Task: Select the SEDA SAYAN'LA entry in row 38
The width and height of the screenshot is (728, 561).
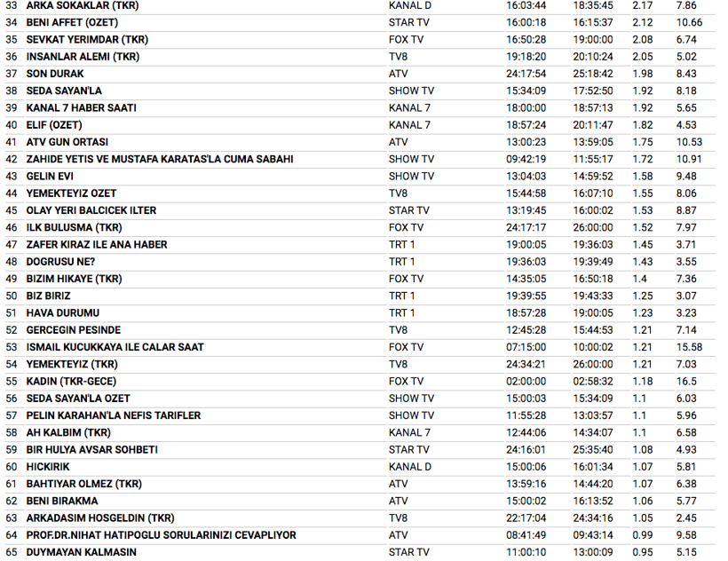Action: pos(64,91)
